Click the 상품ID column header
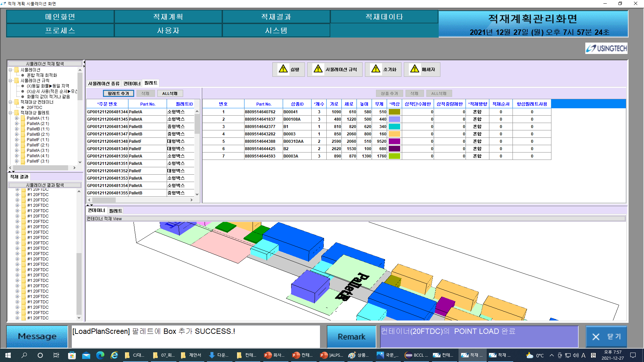644x362 pixels. point(297,104)
